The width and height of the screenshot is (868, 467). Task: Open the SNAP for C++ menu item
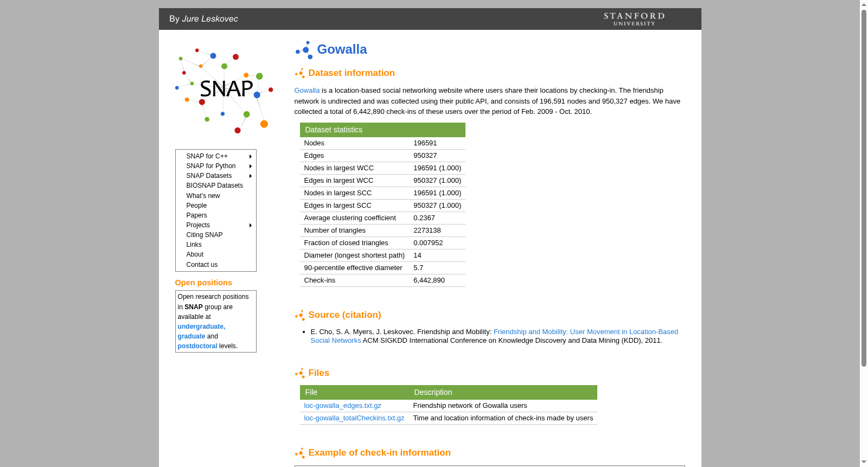[x=207, y=156]
